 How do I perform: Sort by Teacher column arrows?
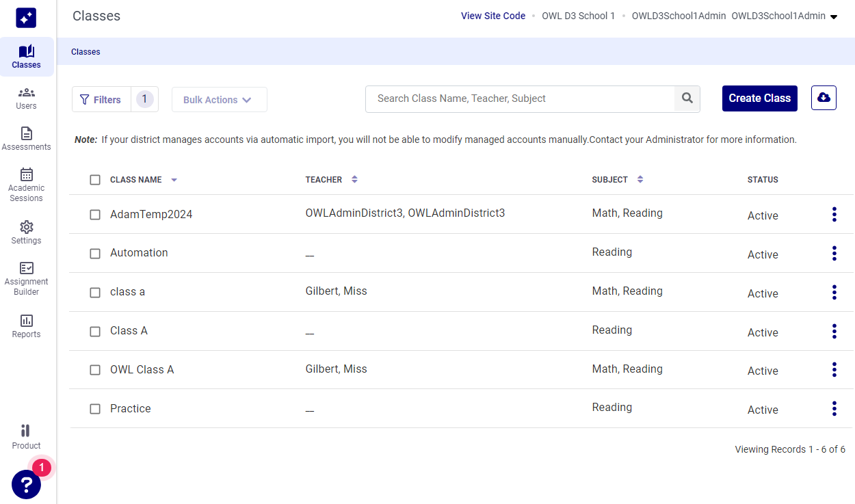click(x=354, y=180)
